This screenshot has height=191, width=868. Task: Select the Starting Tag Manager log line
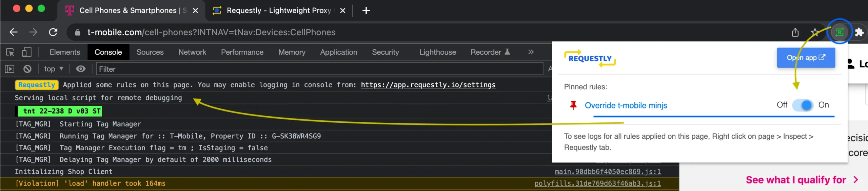(x=78, y=124)
